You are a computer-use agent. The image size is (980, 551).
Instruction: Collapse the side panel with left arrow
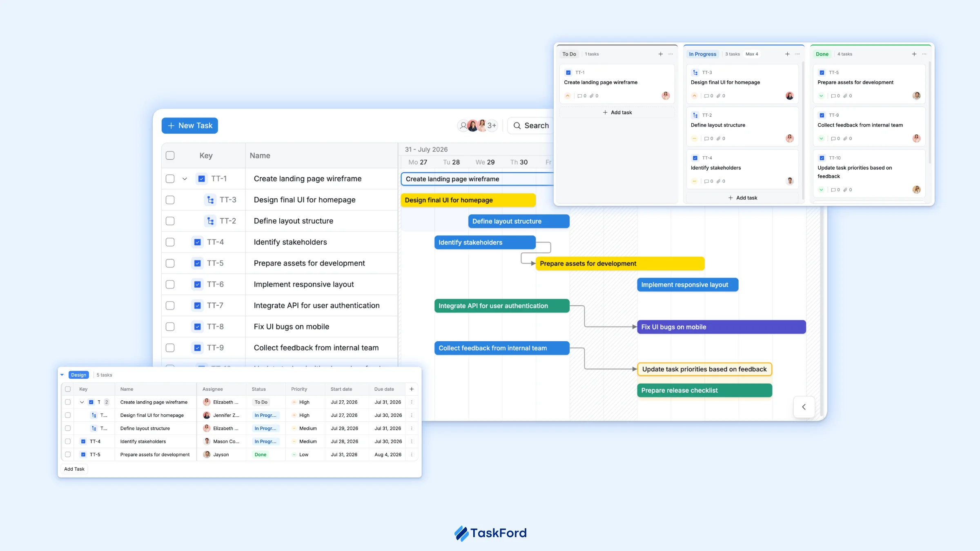[x=804, y=407]
